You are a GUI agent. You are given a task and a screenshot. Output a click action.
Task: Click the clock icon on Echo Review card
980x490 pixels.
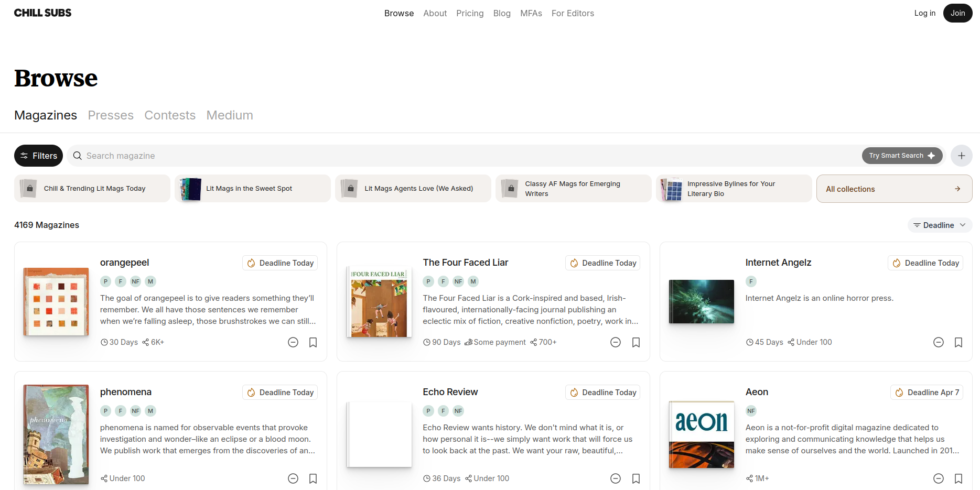click(427, 478)
